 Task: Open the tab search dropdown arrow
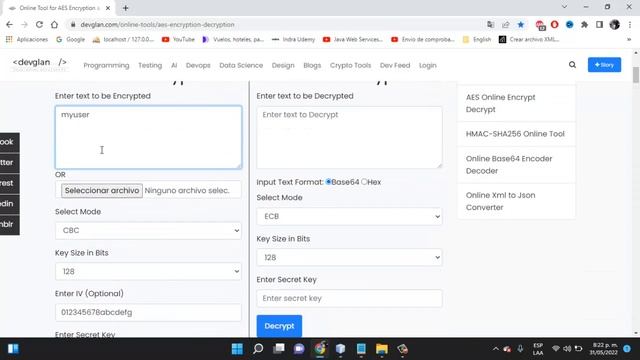pos(564,7)
